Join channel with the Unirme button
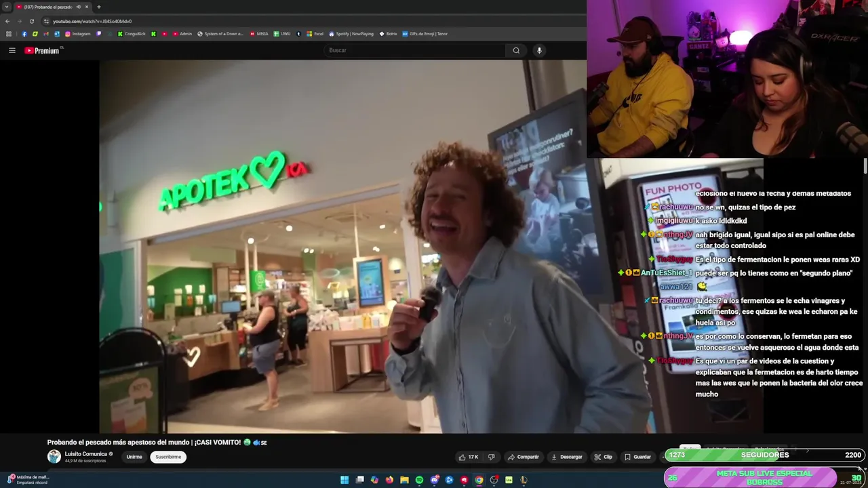The height and width of the screenshot is (488, 868). click(134, 457)
